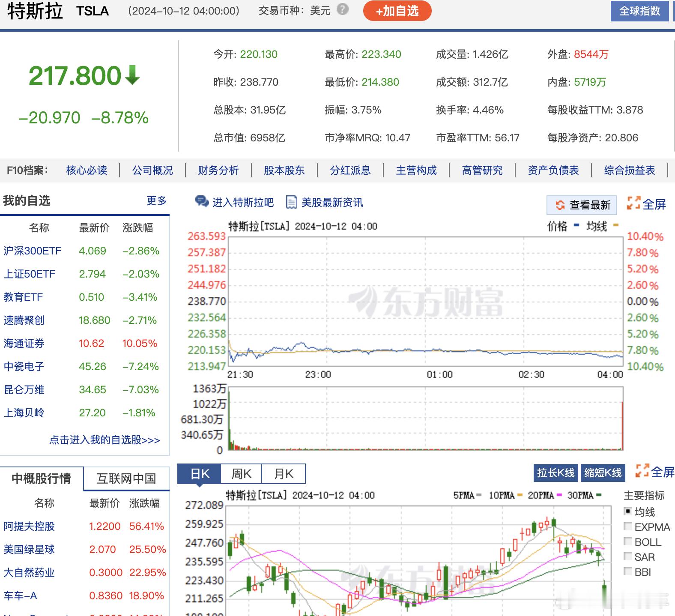675x616 pixels.
Task: Switch to the 日K chart tab
Action: (x=199, y=474)
